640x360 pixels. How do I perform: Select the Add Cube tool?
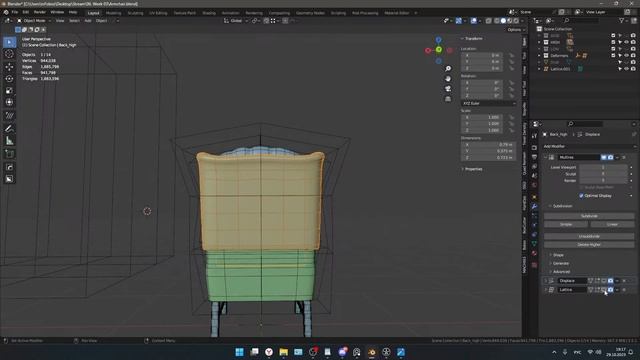pos(9,154)
